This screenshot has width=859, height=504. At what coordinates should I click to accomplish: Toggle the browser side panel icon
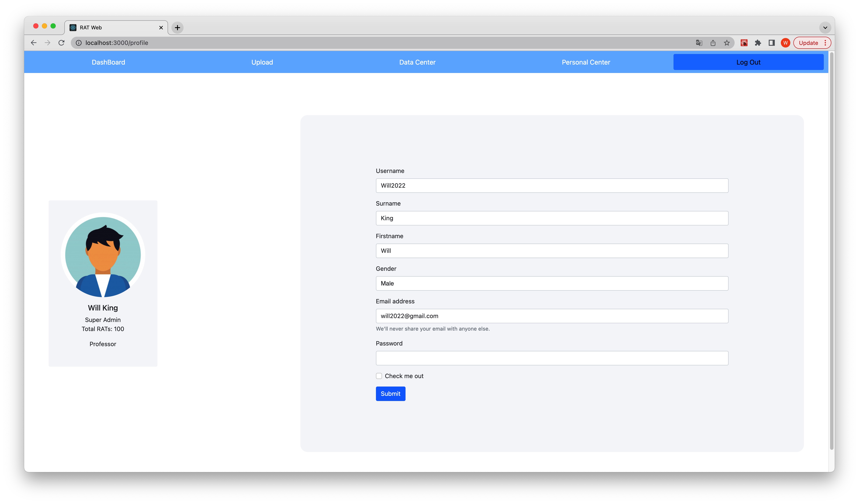point(772,43)
